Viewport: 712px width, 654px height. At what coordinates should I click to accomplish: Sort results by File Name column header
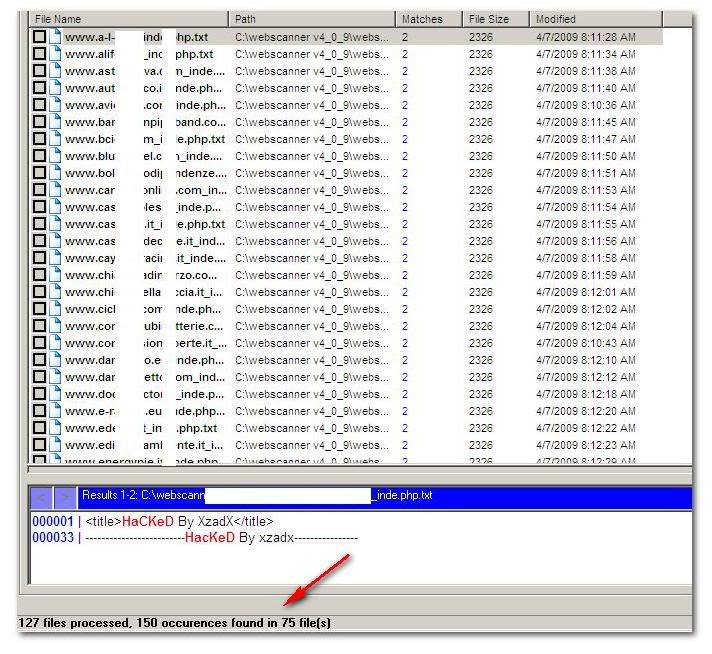pos(128,19)
